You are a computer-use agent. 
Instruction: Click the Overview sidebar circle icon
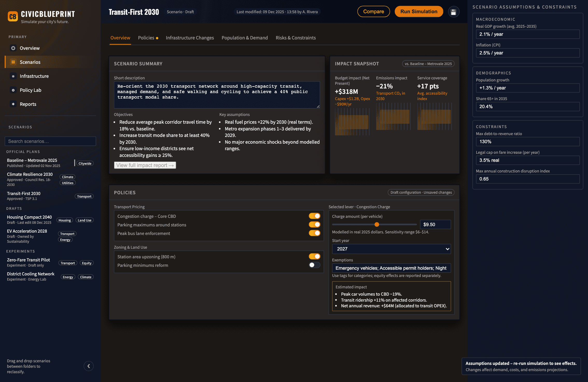pos(13,48)
